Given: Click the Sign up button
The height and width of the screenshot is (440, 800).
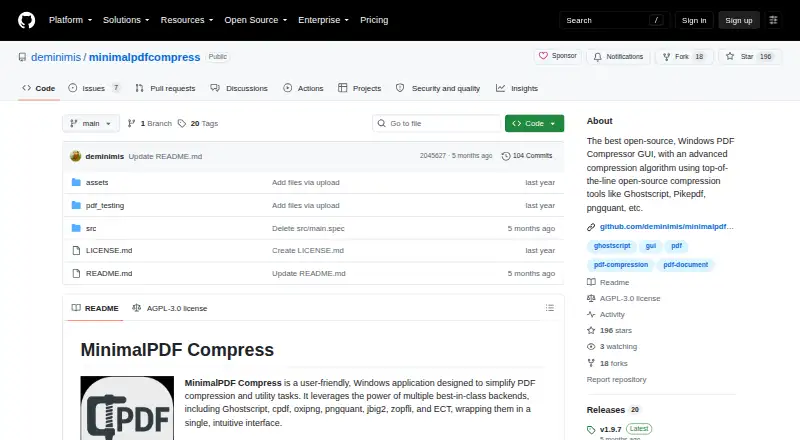Looking at the screenshot, I should coord(739,20).
